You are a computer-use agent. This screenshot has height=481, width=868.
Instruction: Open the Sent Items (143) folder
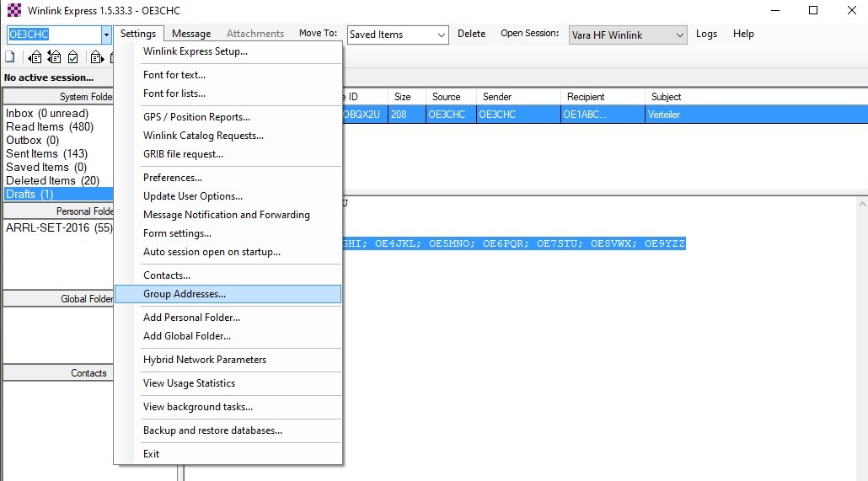click(46, 154)
